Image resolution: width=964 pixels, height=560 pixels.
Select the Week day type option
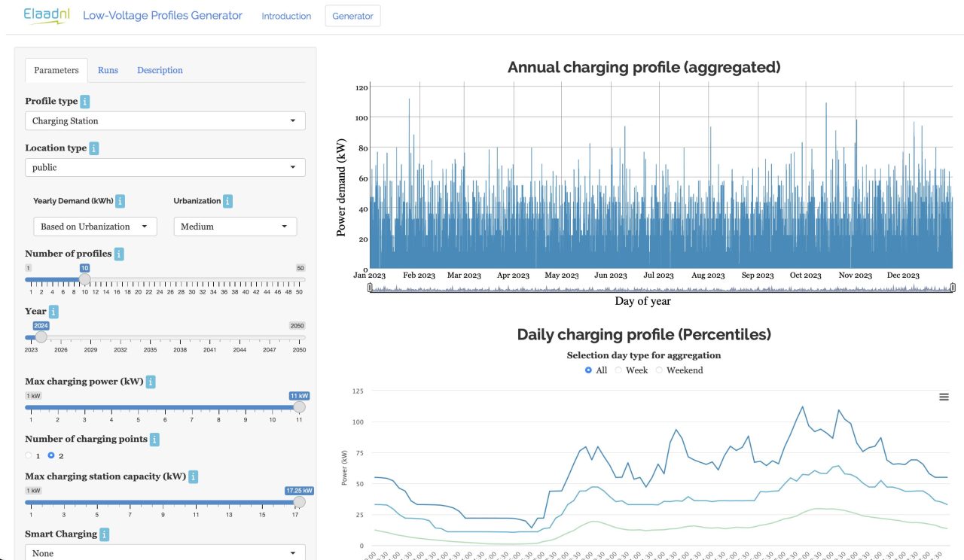click(x=619, y=370)
